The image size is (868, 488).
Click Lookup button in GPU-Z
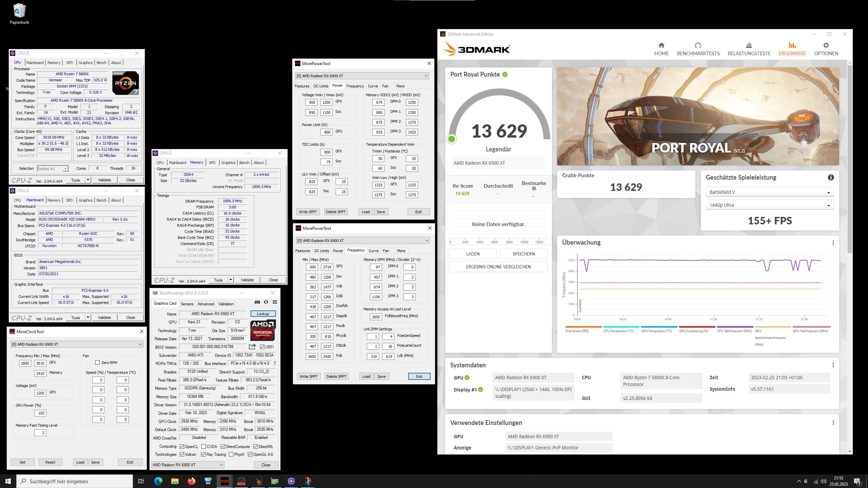pos(263,314)
